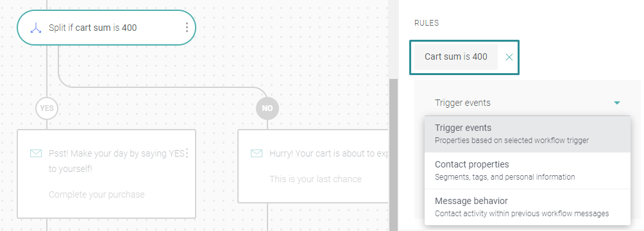Choose the Trigger events option in the list
The image size is (644, 231).
pos(527,134)
